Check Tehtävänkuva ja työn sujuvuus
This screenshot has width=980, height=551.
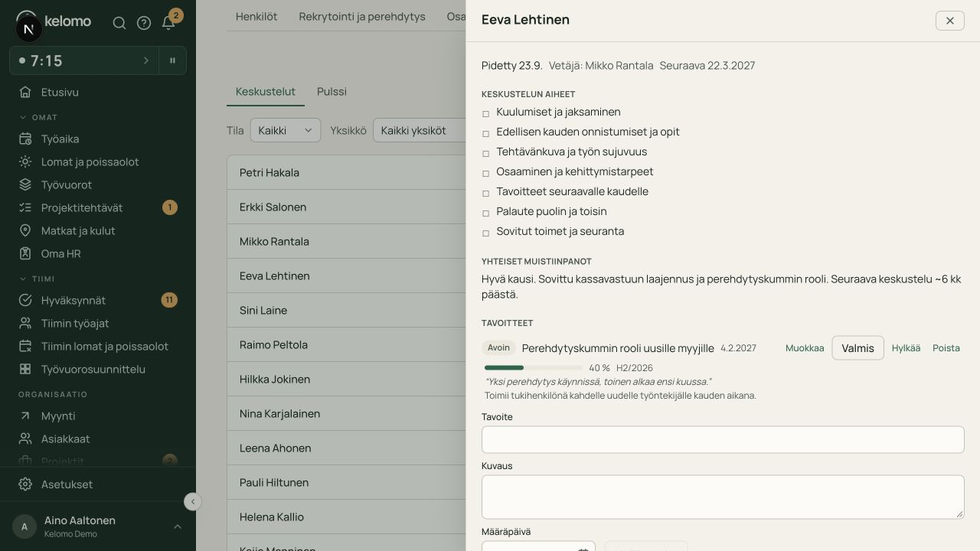click(x=485, y=153)
